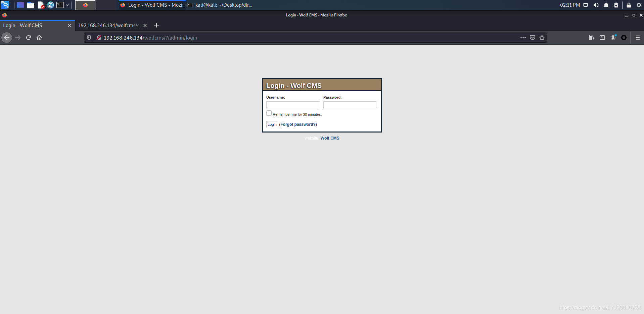Switch to the kali@kali terminal taskbar window
Image resolution: width=644 pixels, height=314 pixels.
tap(220, 5)
